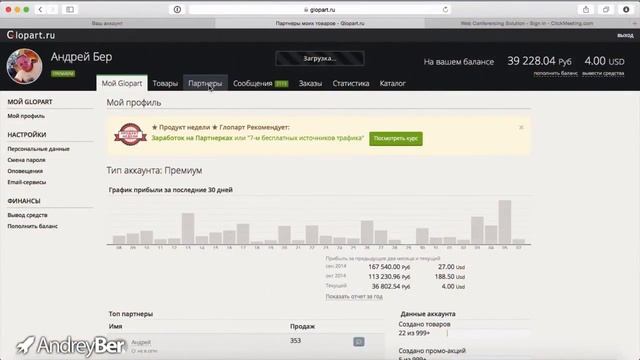Click the product of the week badge
This screenshot has height=360, width=640.
point(130,133)
